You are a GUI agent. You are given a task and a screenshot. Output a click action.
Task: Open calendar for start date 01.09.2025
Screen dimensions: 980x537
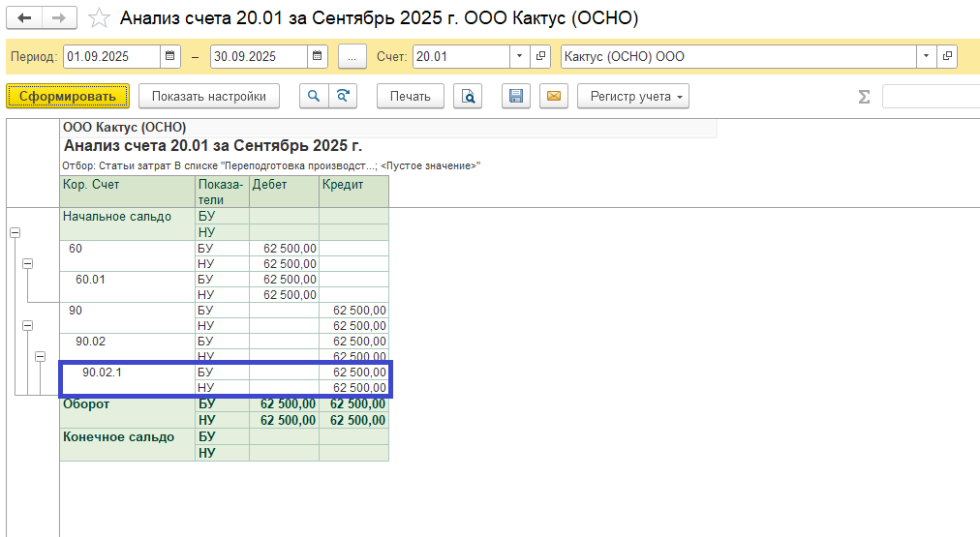[x=171, y=56]
